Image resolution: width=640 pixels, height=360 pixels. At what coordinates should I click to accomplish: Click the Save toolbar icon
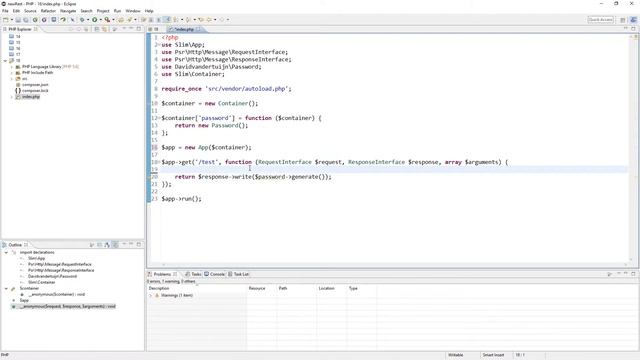coord(18,20)
